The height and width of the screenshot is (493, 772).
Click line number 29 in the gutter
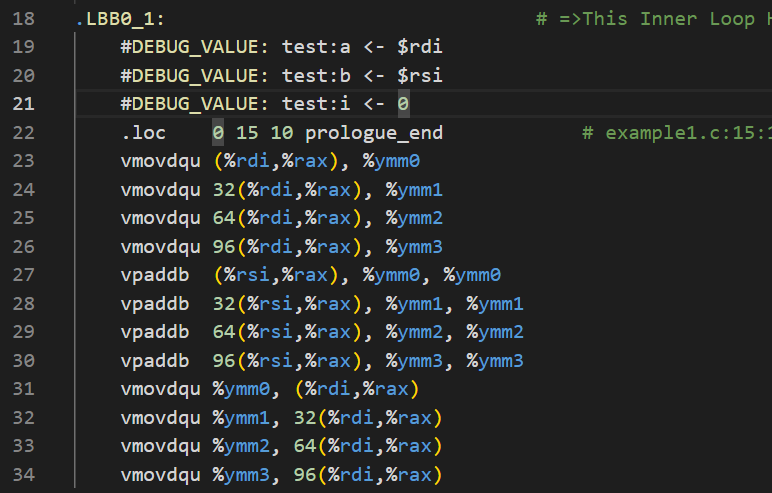click(x=24, y=332)
